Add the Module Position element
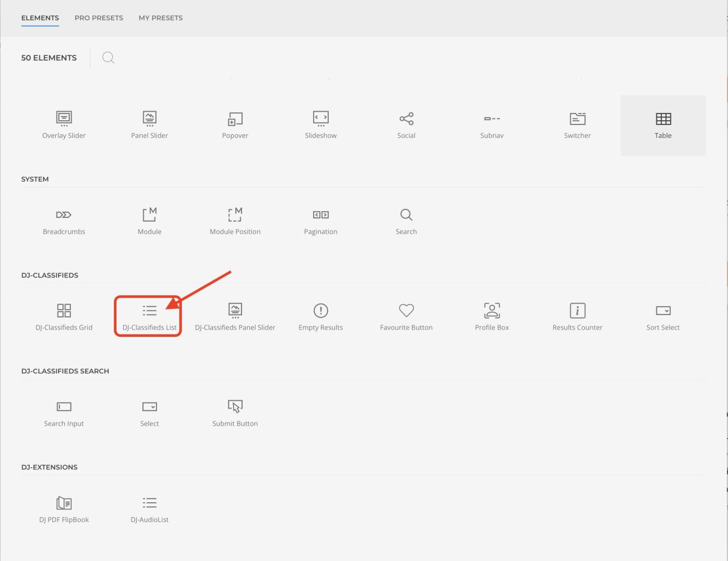 [235, 222]
